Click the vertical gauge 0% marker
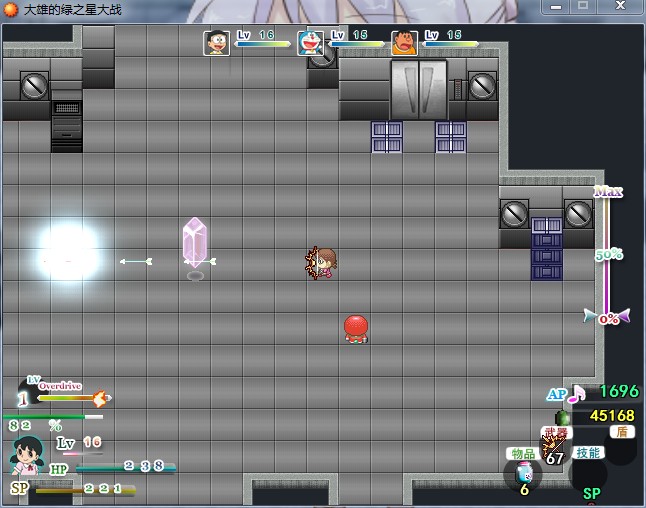 click(608, 318)
